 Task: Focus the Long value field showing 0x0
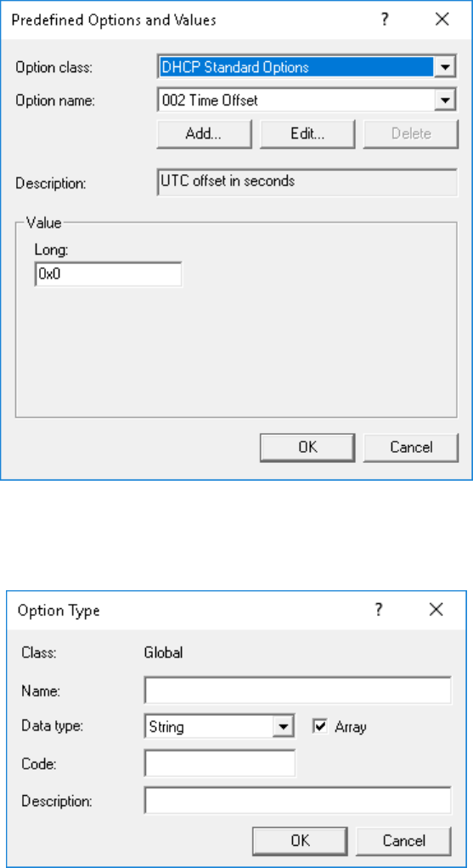(109, 274)
